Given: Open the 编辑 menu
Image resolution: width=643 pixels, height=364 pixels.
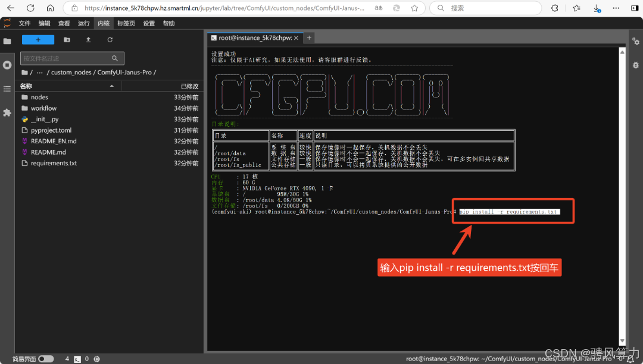Looking at the screenshot, I should click(x=44, y=23).
